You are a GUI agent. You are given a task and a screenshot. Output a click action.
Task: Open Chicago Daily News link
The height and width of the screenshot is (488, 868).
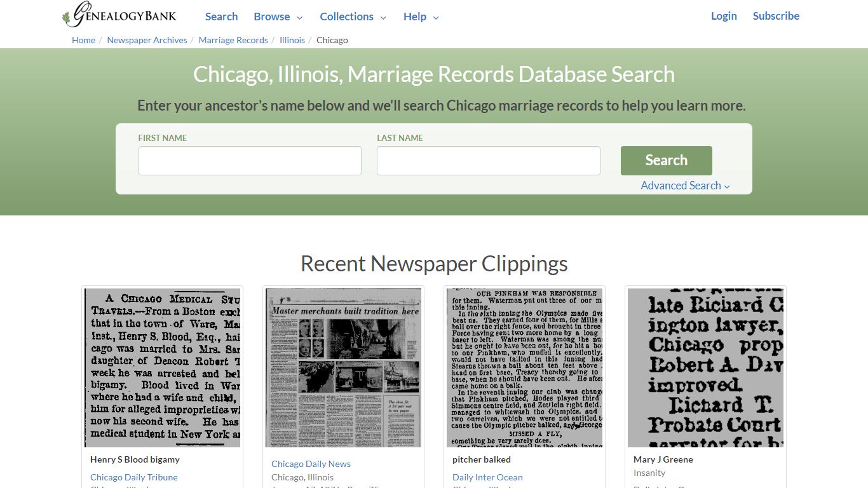tap(311, 464)
